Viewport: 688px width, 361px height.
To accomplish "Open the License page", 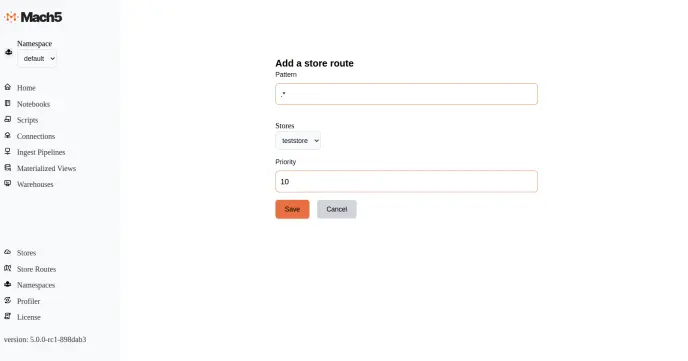I will [x=29, y=317].
